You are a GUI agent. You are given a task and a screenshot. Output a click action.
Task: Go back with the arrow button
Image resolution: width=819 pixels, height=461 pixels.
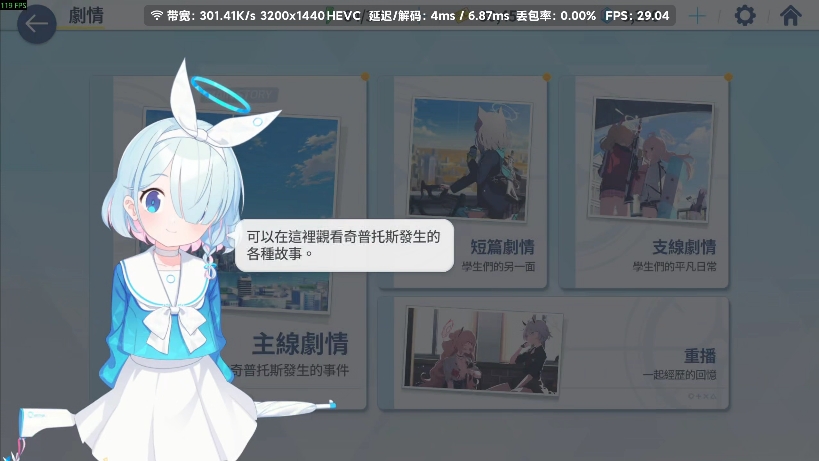pos(37,23)
